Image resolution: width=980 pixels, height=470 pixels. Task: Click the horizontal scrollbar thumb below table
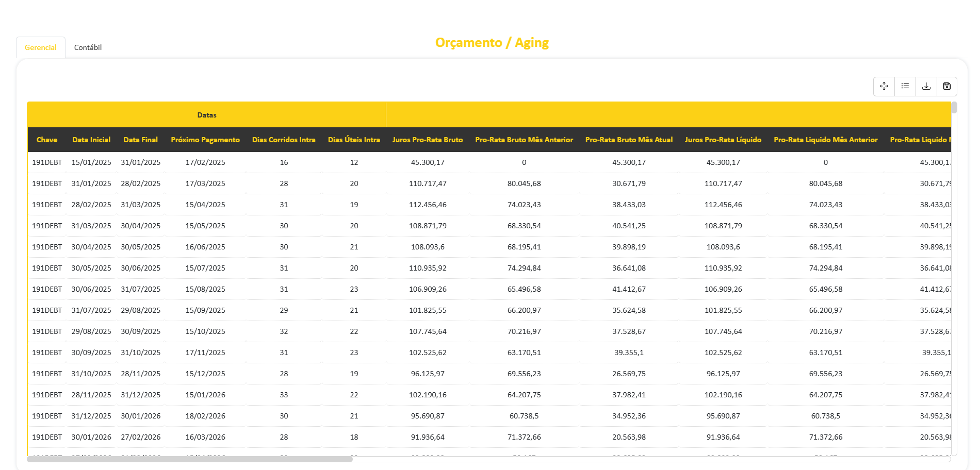[x=190, y=459]
